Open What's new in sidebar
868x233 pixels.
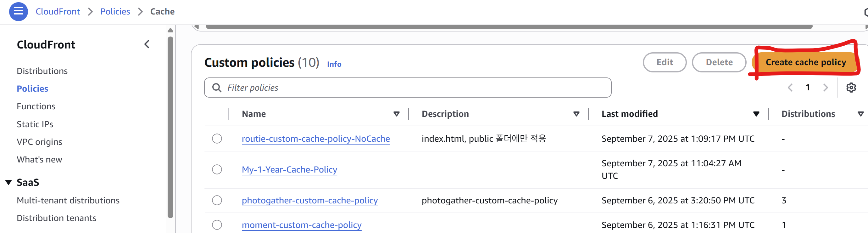pyautogui.click(x=39, y=160)
